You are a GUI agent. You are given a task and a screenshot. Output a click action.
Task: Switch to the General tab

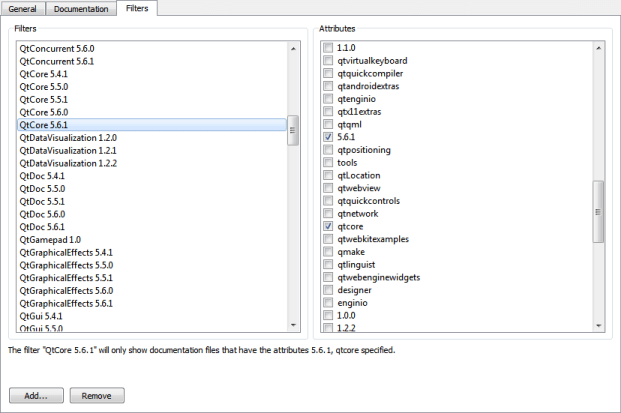(x=23, y=9)
